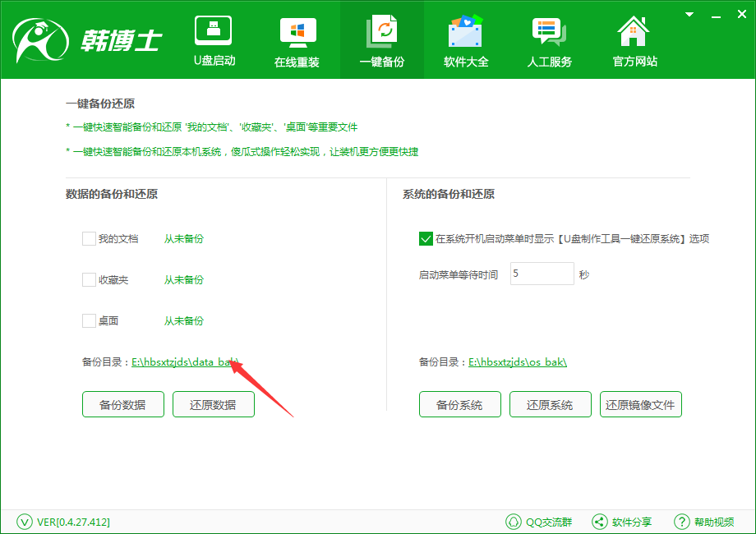Open 帮助视频 help video

tap(681, 522)
